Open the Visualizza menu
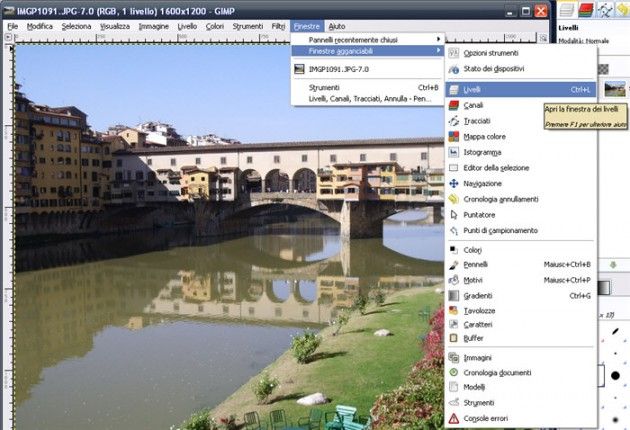Image resolution: width=630 pixels, height=430 pixels. (115, 27)
